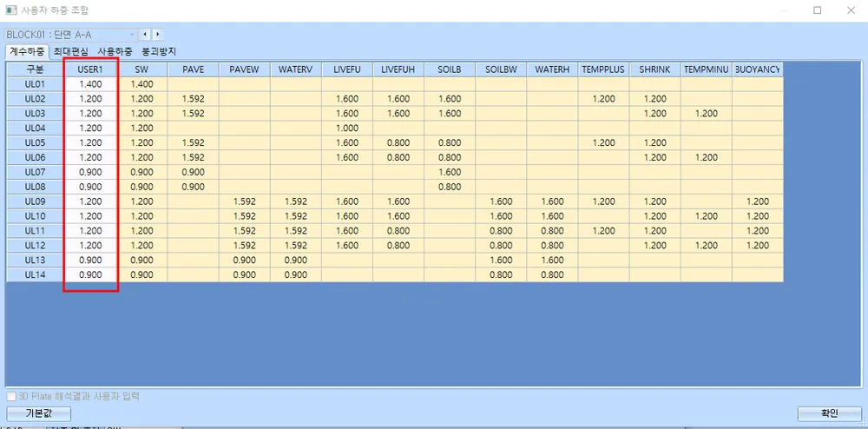868x429 pixels.
Task: Select the BUOYANCY column header
Action: pos(757,69)
